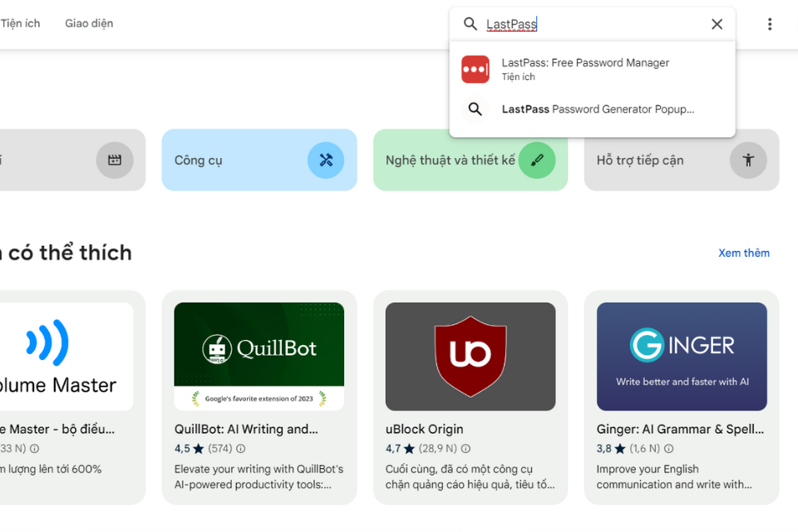Screen dimensions: 798x532
Task: Click the accessibility icon on Hỗ trợ tiếp cận
Action: pyautogui.click(x=748, y=160)
